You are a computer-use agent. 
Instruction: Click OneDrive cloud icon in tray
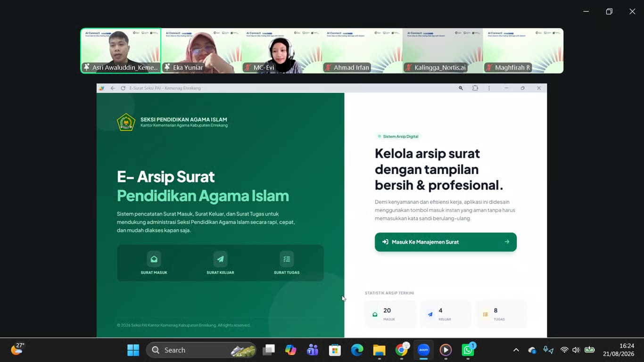click(x=532, y=350)
